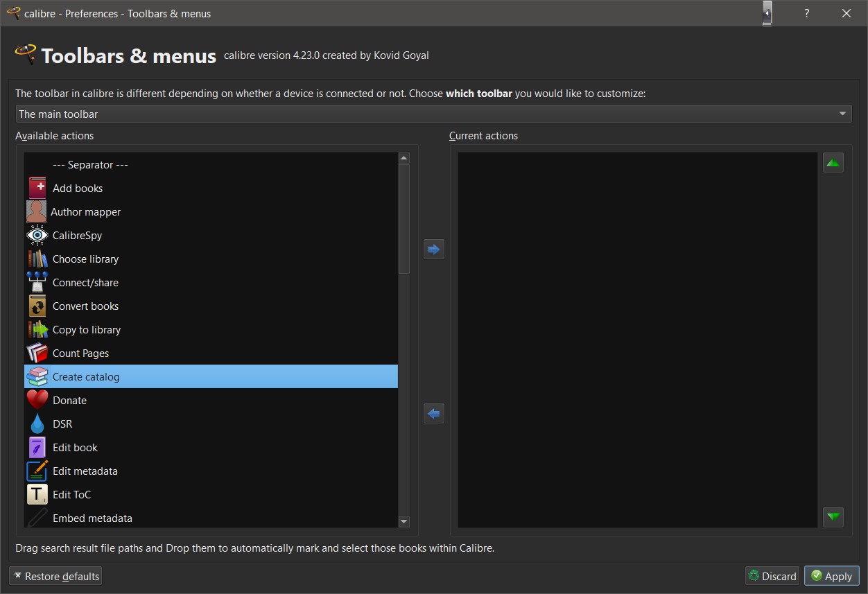Open the toolbar selection dropdown

click(x=434, y=114)
